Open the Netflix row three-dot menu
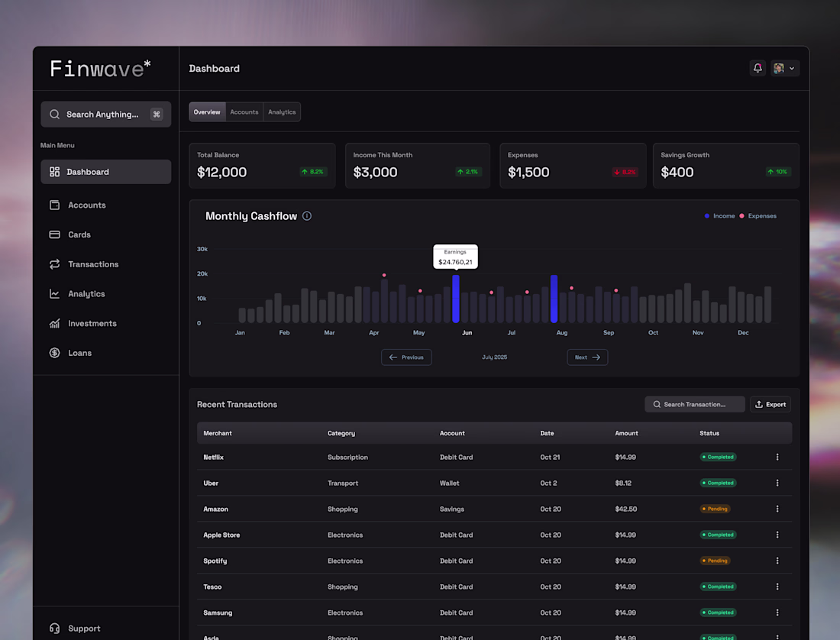Screen dimensions: 840x640 click(x=777, y=457)
